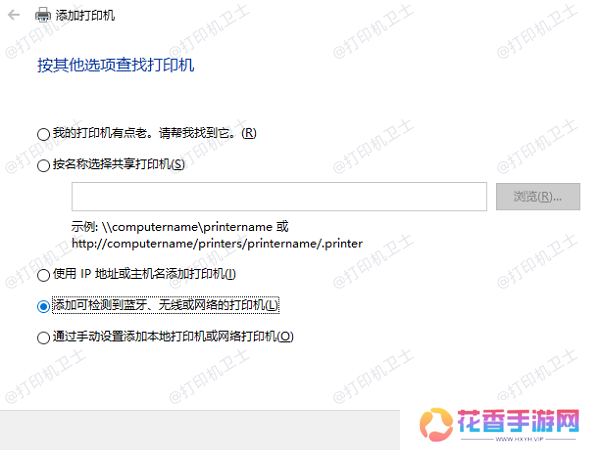Click the heading 按其他选项查找打印机
The height and width of the screenshot is (450, 600).
pyautogui.click(x=116, y=65)
